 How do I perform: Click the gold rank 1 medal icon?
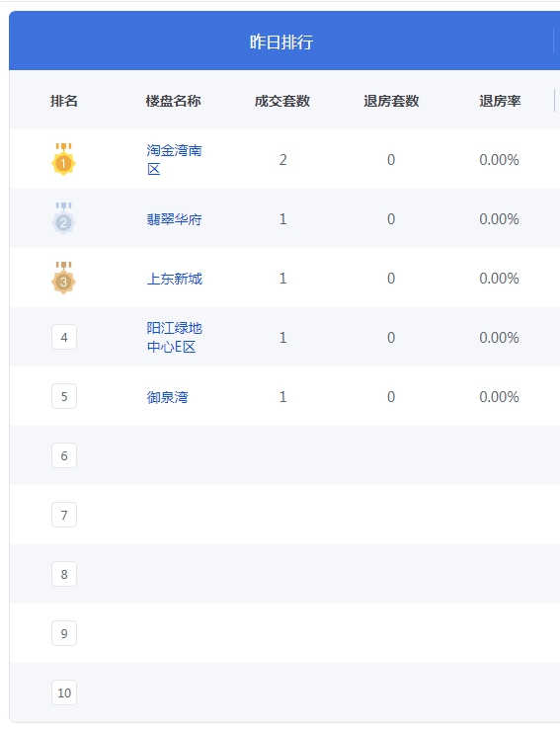tap(63, 159)
